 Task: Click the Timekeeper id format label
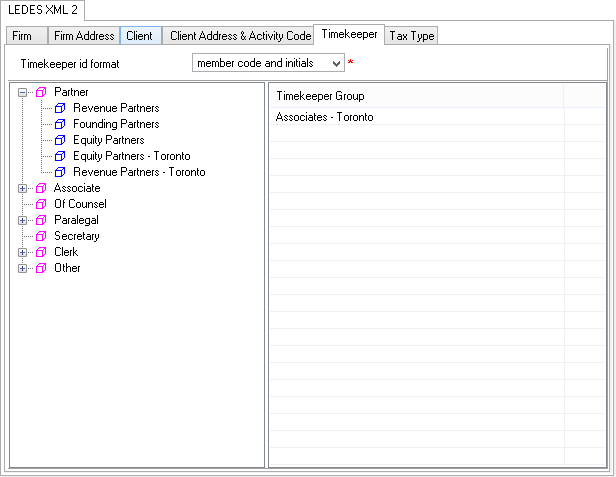click(x=70, y=64)
